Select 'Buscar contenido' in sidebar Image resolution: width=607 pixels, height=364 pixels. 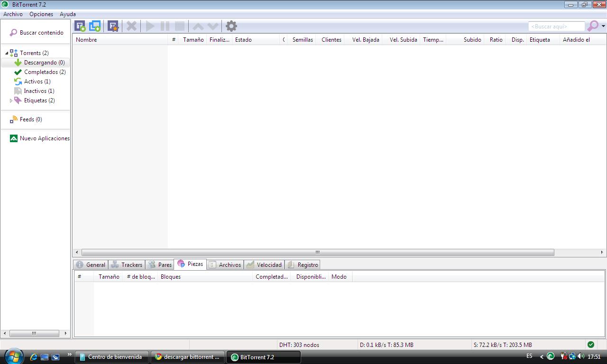click(x=37, y=33)
